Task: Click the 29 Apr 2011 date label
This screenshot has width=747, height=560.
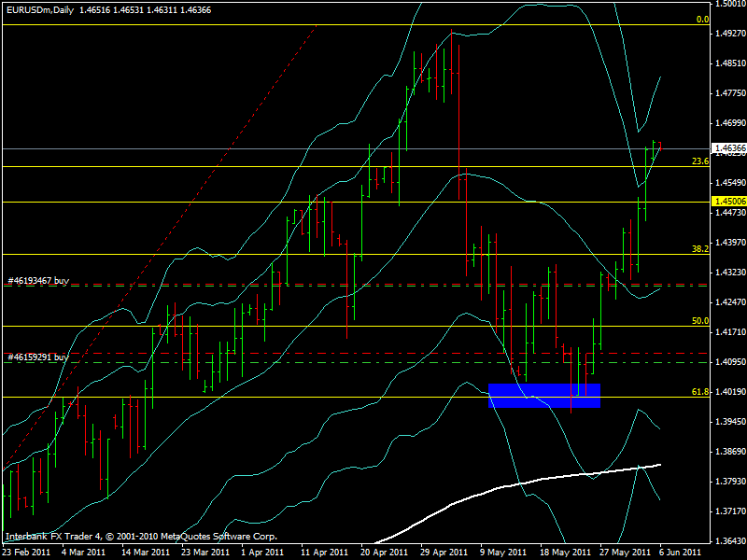Action: 441,552
